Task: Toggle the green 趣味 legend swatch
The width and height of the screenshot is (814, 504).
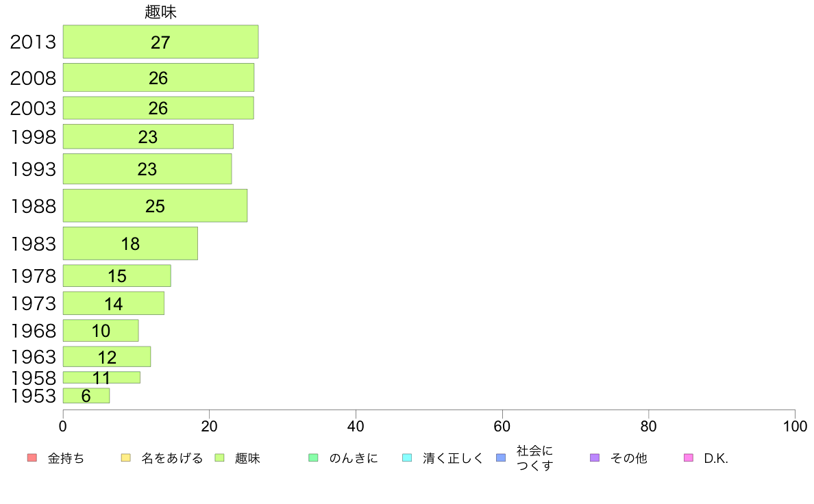Action: point(219,458)
